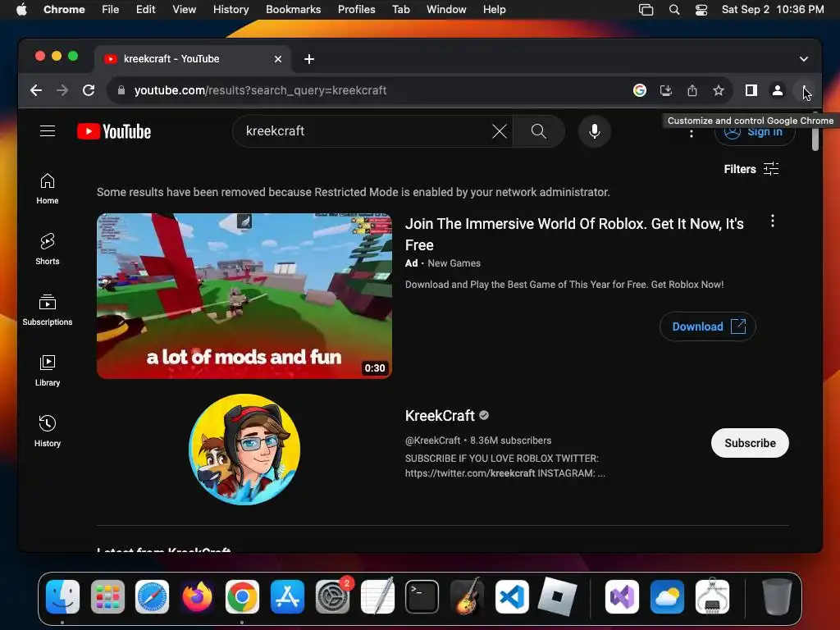This screenshot has height=630, width=840.
Task: Open the YouTube hamburger guide menu
Action: 48,131
